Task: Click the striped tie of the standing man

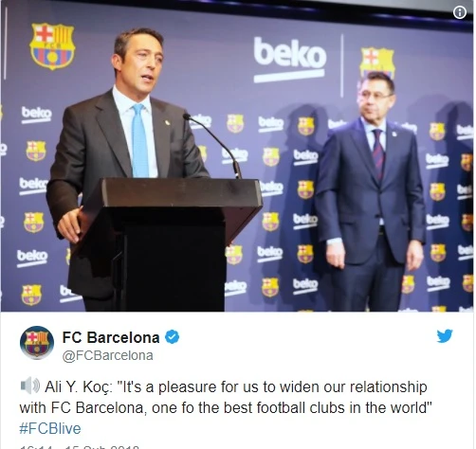Action: 378,154
